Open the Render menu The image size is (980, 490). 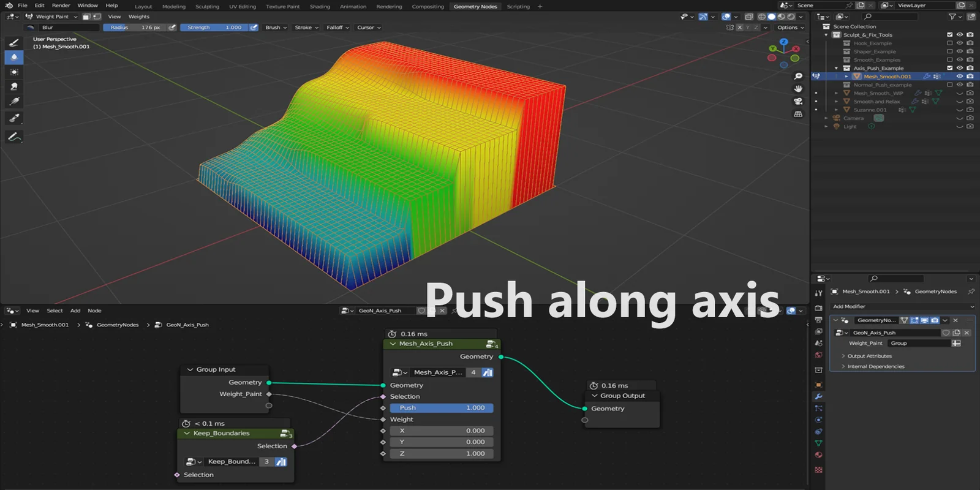(x=61, y=6)
